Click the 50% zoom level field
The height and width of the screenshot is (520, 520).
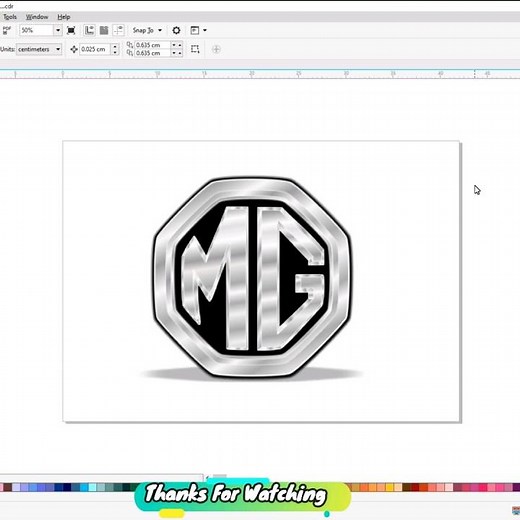36,30
